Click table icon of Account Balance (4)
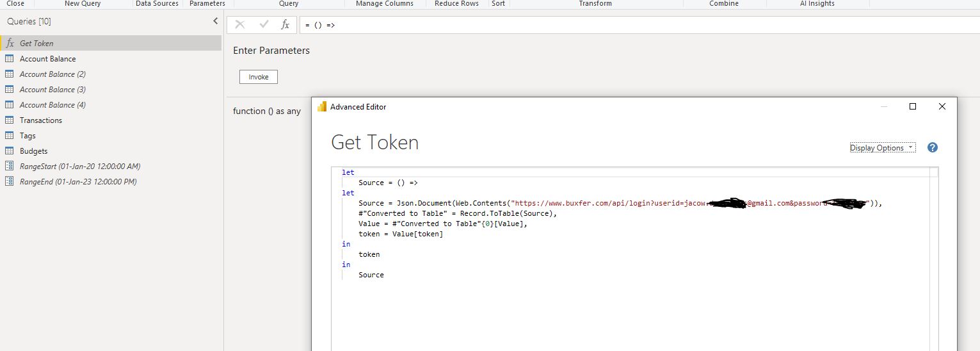The image size is (980, 351). click(10, 104)
